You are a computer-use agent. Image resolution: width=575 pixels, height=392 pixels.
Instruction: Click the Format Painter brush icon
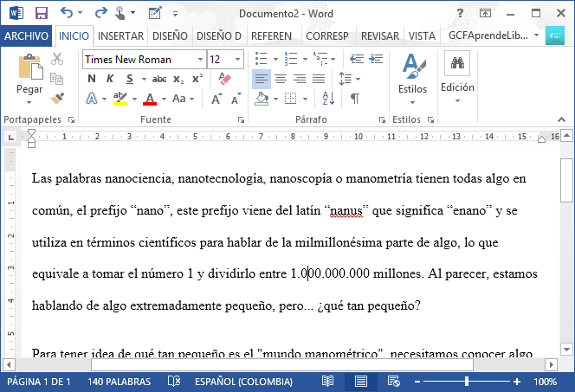click(57, 99)
